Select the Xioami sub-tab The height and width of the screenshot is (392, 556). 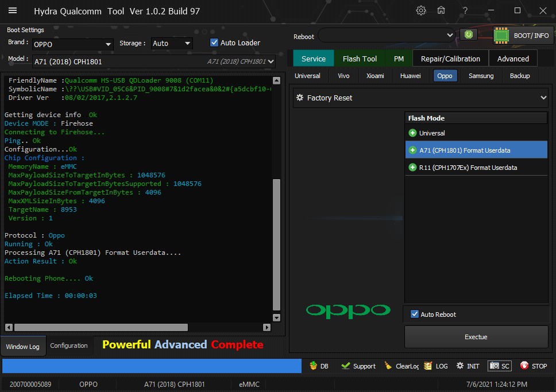tap(375, 76)
